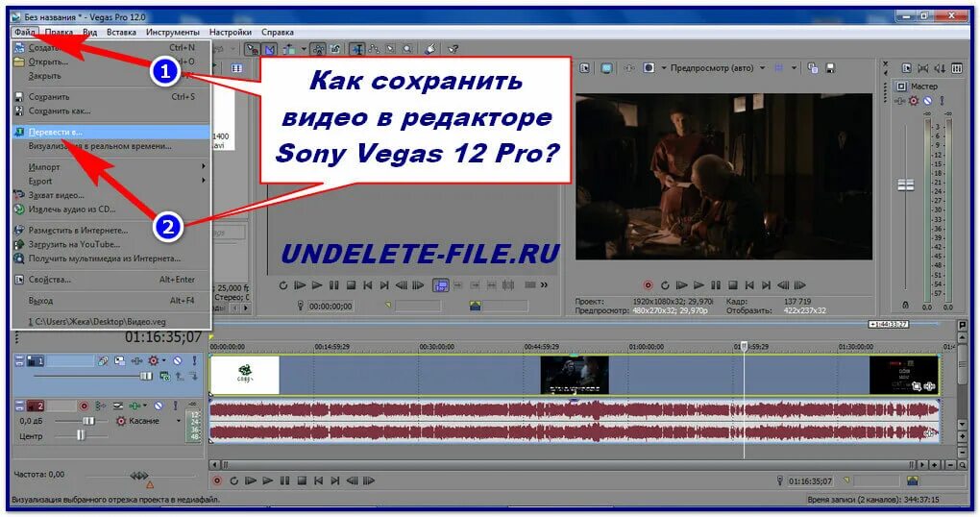The image size is (980, 517).
Task: Click the trimmer timecode field 00:00:00;00
Action: [330, 307]
